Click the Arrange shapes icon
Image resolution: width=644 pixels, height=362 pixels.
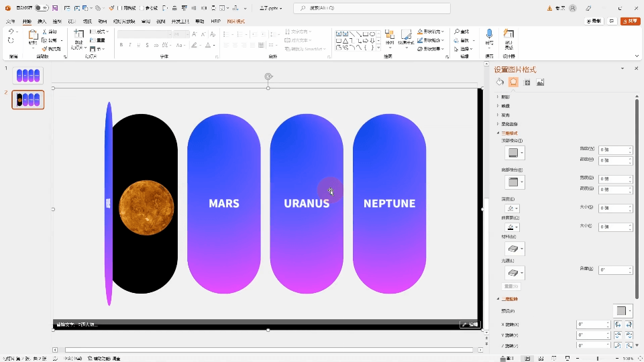[390, 36]
